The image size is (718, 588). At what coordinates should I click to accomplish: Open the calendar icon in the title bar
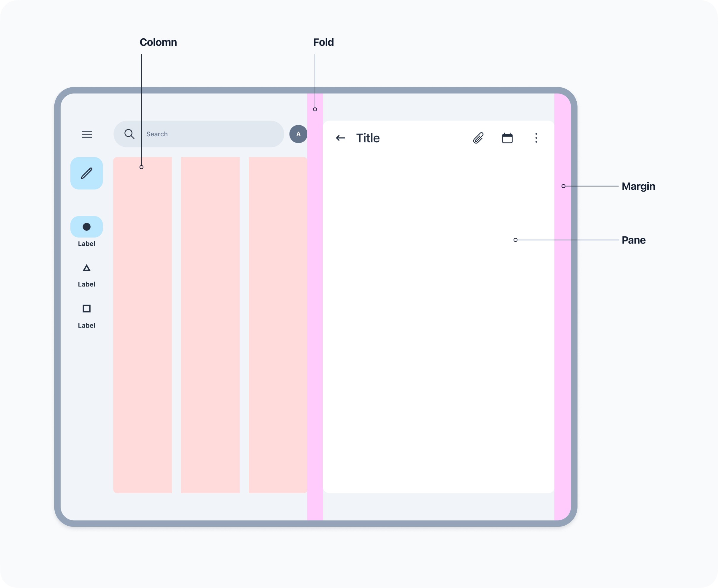[x=507, y=138]
